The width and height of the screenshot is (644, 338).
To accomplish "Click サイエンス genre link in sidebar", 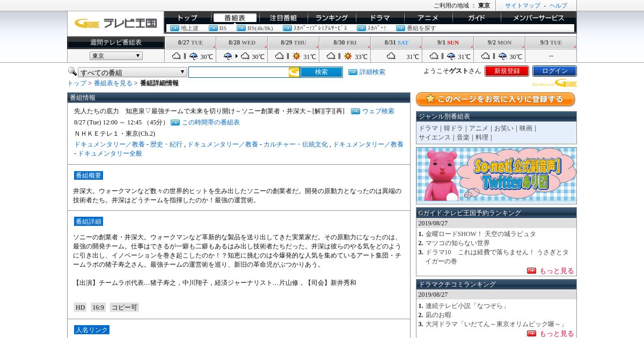I will coord(434,137).
